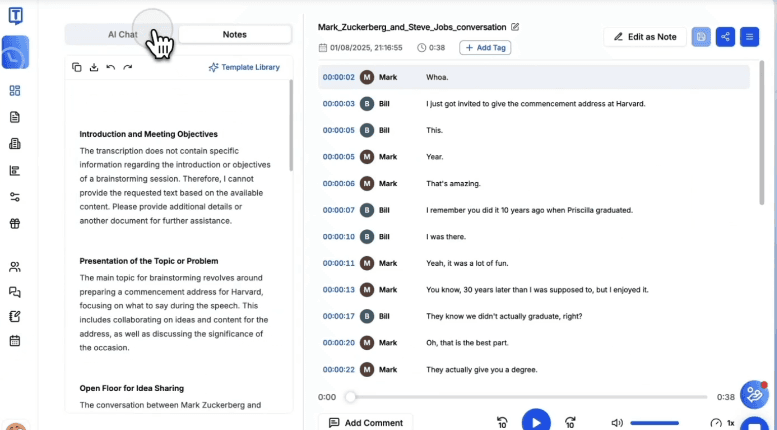This screenshot has height=430, width=777.
Task: Open the team members icon in sidebar
Action: point(15,268)
